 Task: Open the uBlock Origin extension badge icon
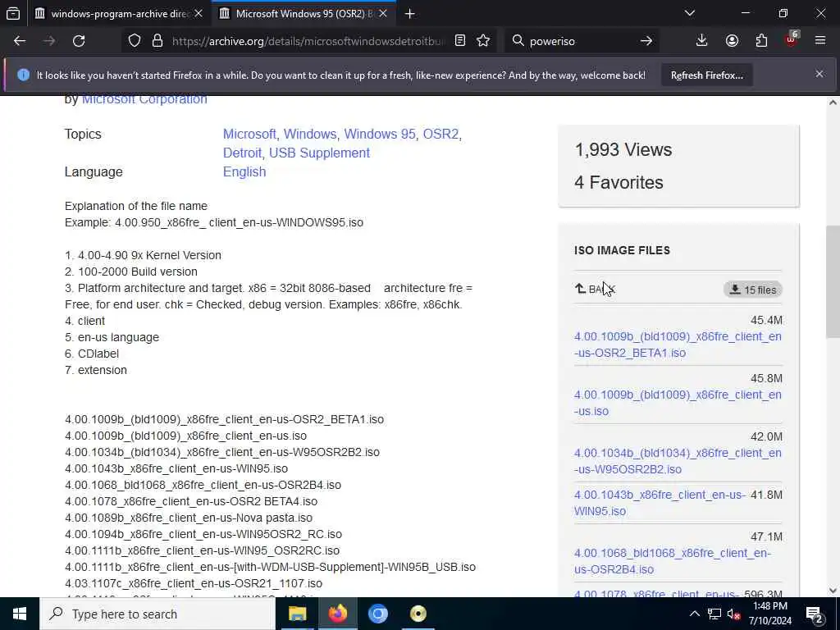(x=792, y=39)
